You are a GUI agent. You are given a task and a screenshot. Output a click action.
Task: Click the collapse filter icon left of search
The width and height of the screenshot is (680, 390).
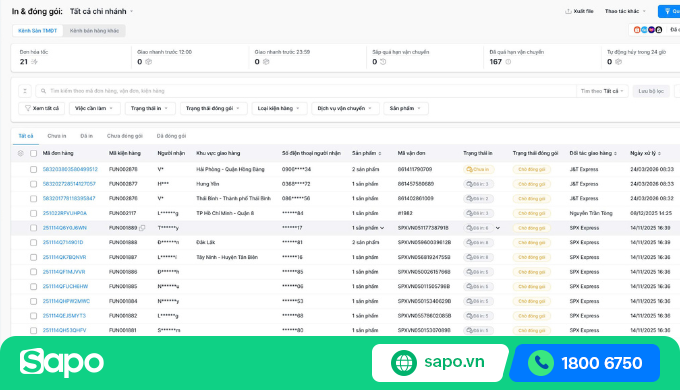(25, 91)
